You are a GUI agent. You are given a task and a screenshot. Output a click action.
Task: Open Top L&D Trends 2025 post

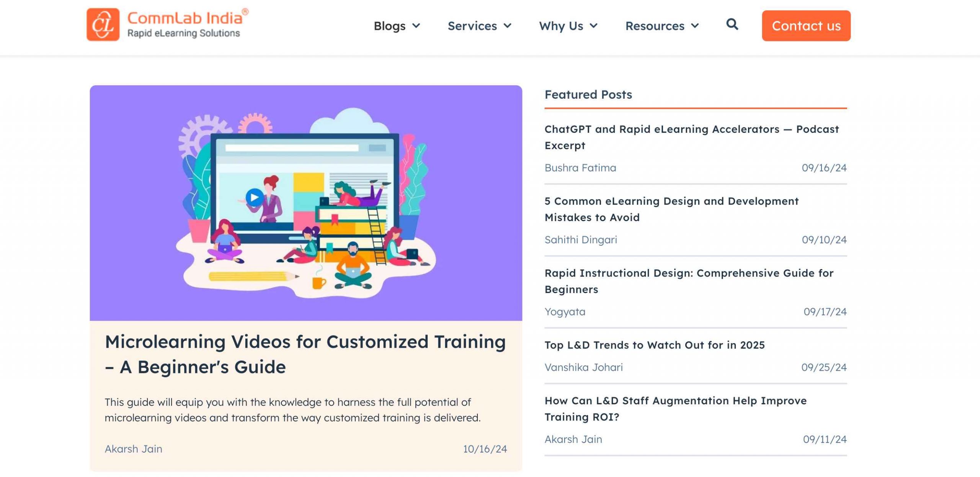[x=654, y=345]
